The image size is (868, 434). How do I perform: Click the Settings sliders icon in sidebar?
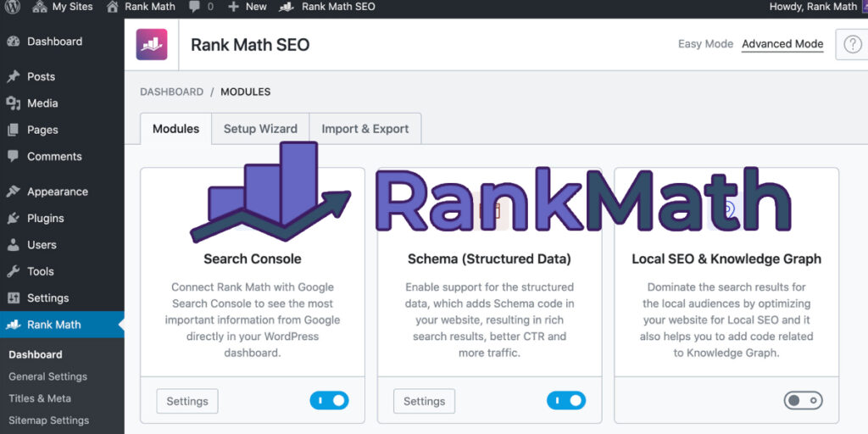(x=14, y=298)
